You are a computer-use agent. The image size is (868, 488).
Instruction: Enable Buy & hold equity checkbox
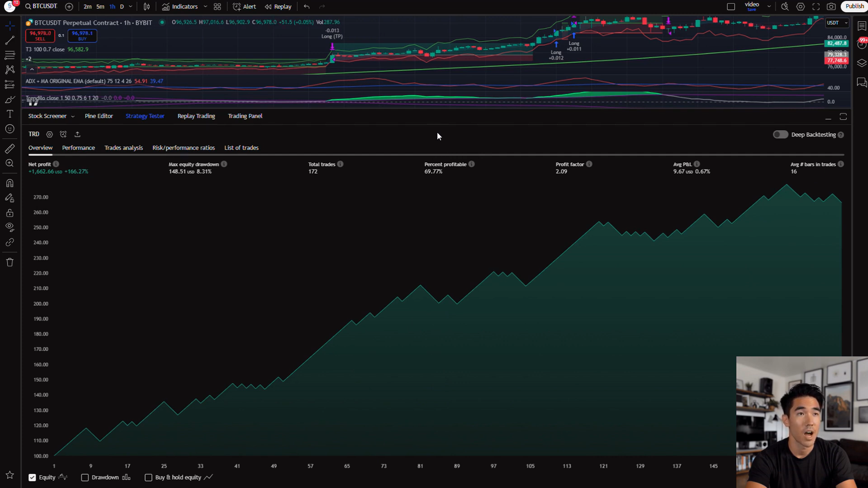point(148,477)
